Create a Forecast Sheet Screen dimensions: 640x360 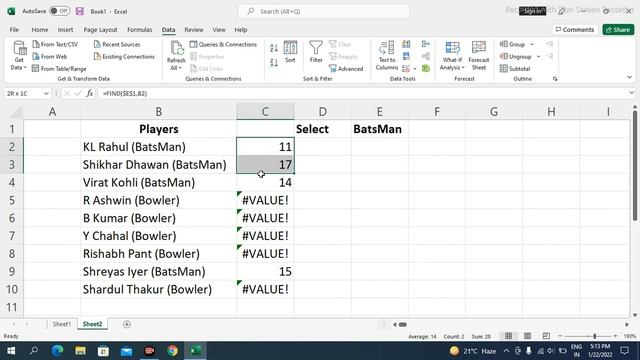pos(479,56)
